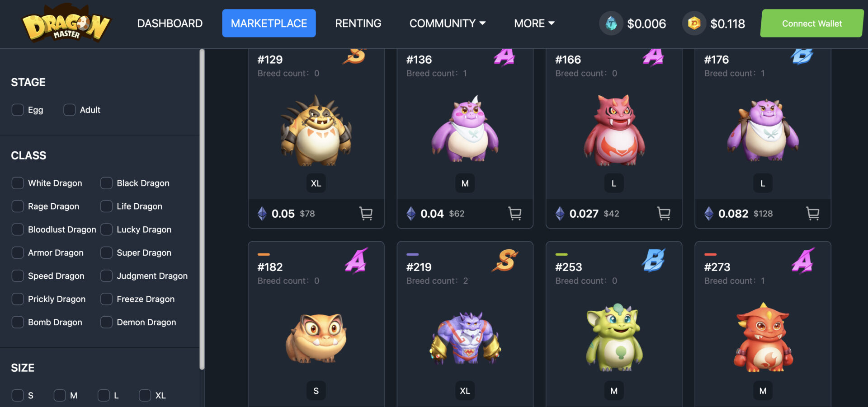Screen dimensions: 868x407
Task: Toggle the Demon Dragon checkbox
Action: (x=106, y=322)
